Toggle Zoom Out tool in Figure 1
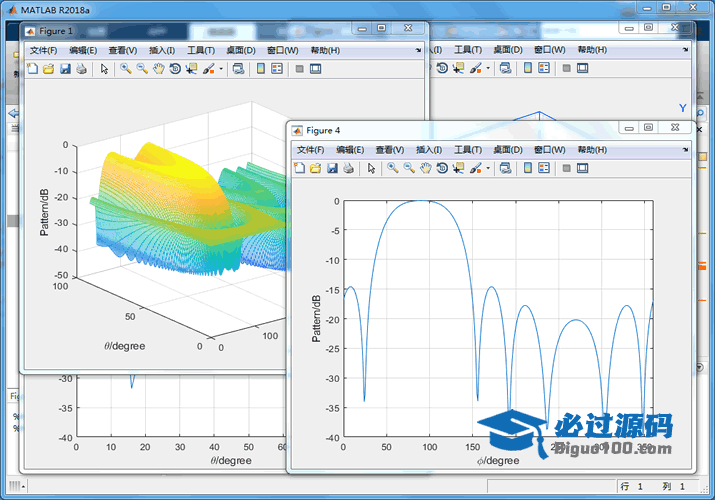This screenshot has height=500, width=715. tap(142, 69)
